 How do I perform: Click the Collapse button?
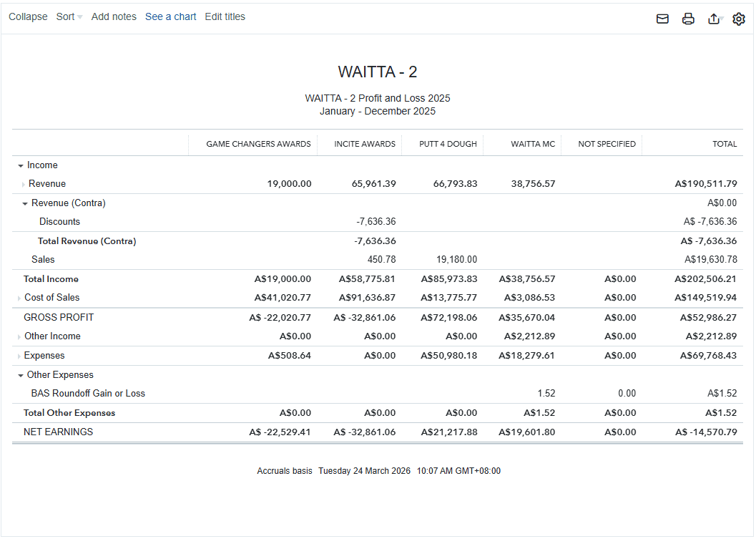[x=28, y=16]
